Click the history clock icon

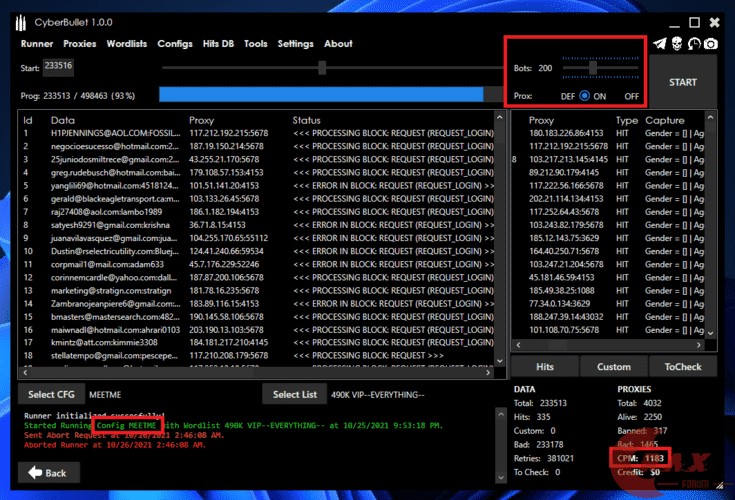pyautogui.click(x=694, y=44)
